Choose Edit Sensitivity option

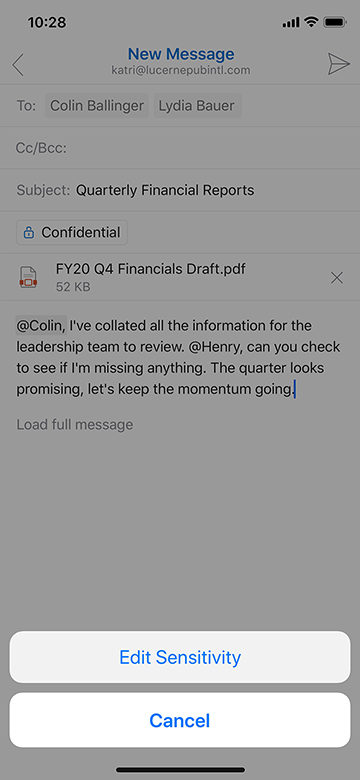[x=180, y=657]
